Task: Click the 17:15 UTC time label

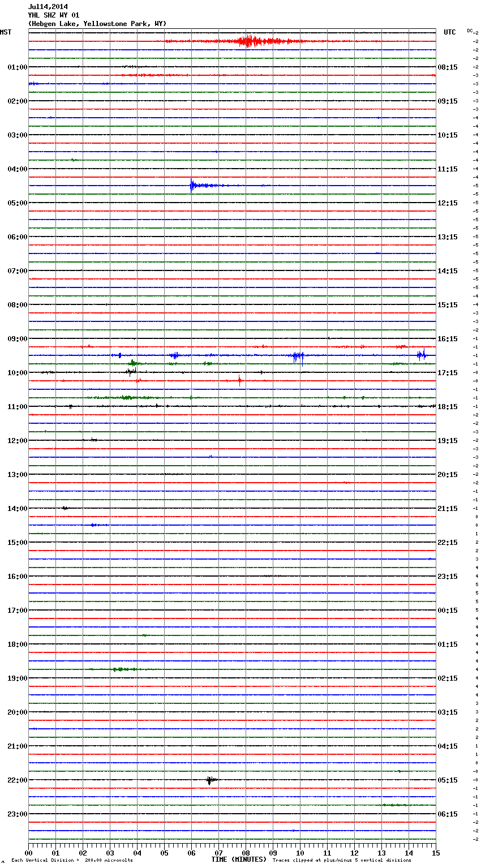Action: pos(448,373)
